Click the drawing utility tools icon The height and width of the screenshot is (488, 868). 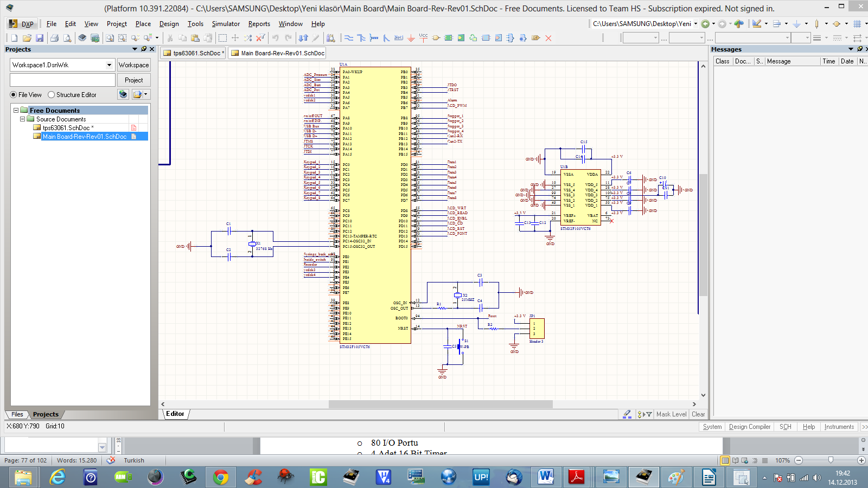tap(757, 24)
